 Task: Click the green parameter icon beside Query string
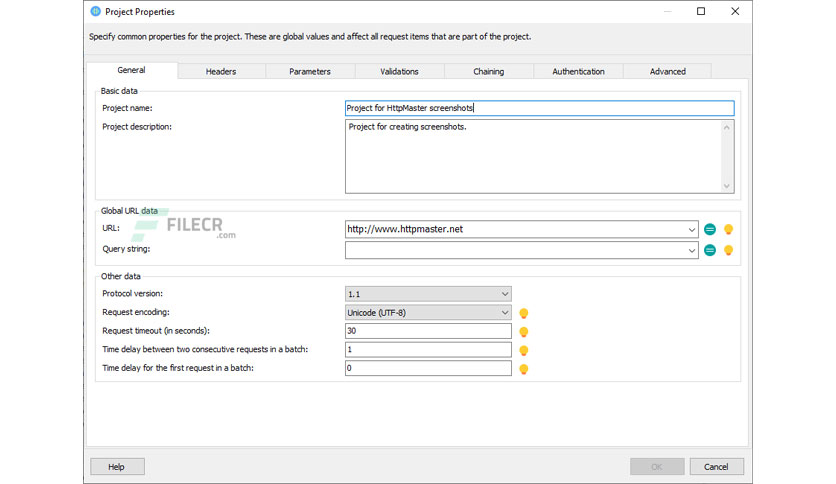click(710, 250)
